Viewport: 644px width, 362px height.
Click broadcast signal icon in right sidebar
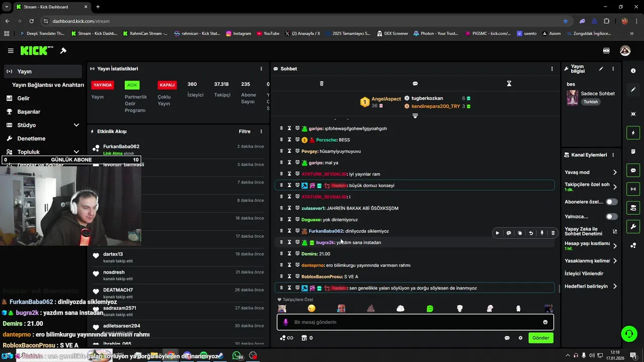point(633,189)
